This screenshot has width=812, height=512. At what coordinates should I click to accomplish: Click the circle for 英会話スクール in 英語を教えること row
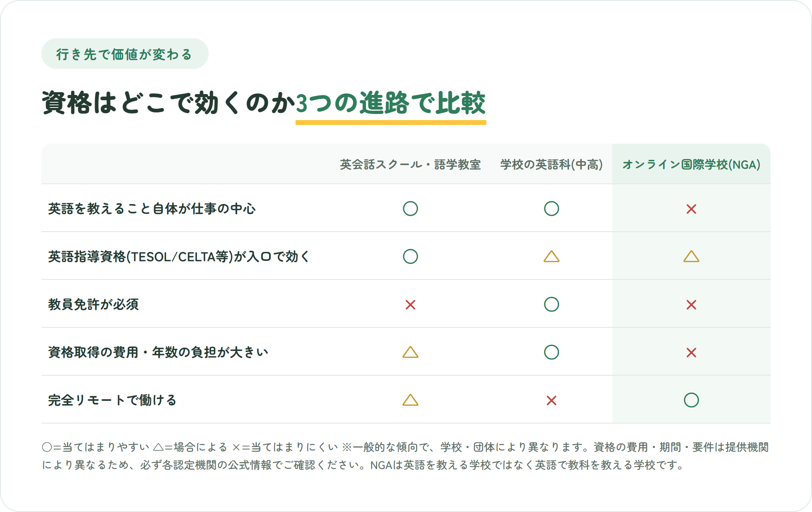click(410, 209)
